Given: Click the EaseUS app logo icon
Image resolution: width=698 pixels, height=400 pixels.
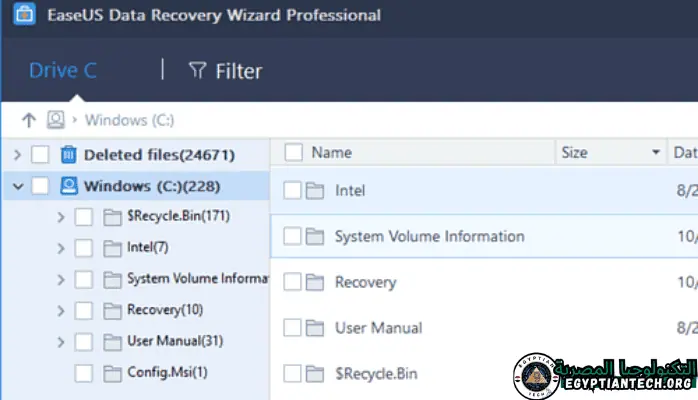Looking at the screenshot, I should (x=18, y=16).
